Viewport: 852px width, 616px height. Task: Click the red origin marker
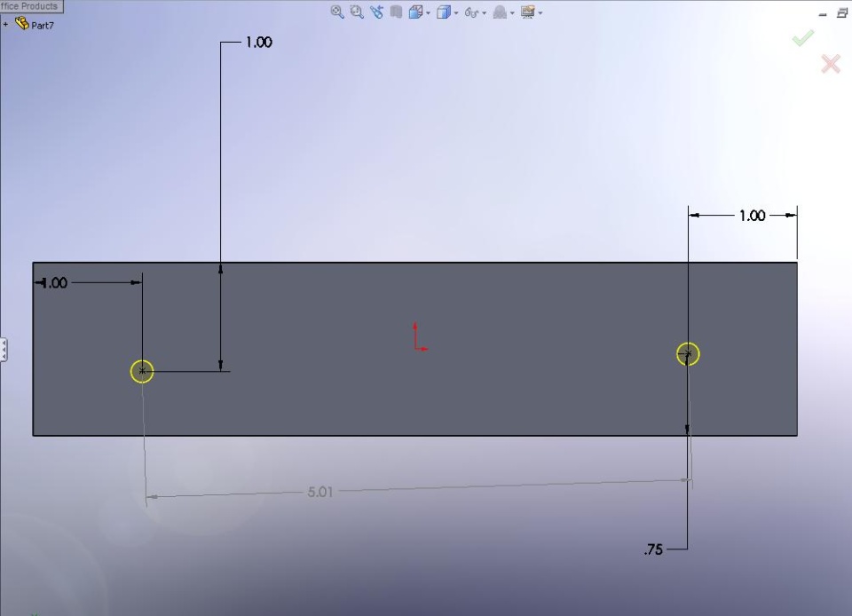(x=420, y=338)
